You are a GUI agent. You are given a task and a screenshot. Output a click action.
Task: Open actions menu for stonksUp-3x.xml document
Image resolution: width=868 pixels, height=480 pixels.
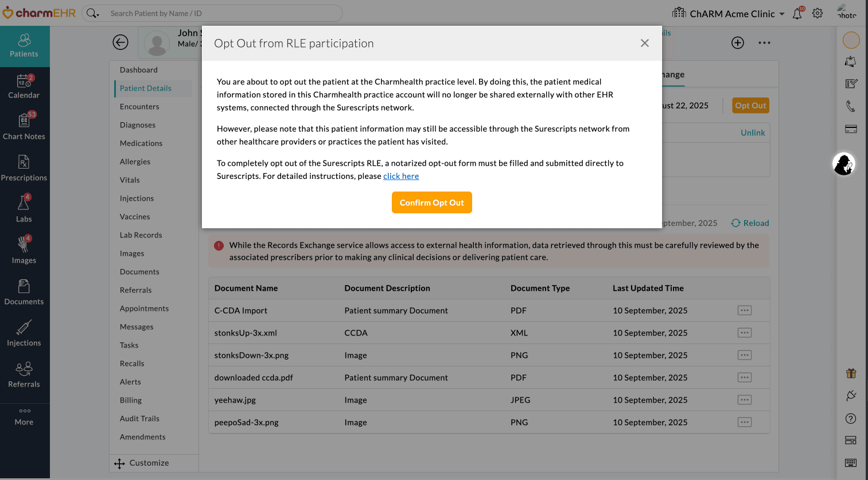(744, 332)
